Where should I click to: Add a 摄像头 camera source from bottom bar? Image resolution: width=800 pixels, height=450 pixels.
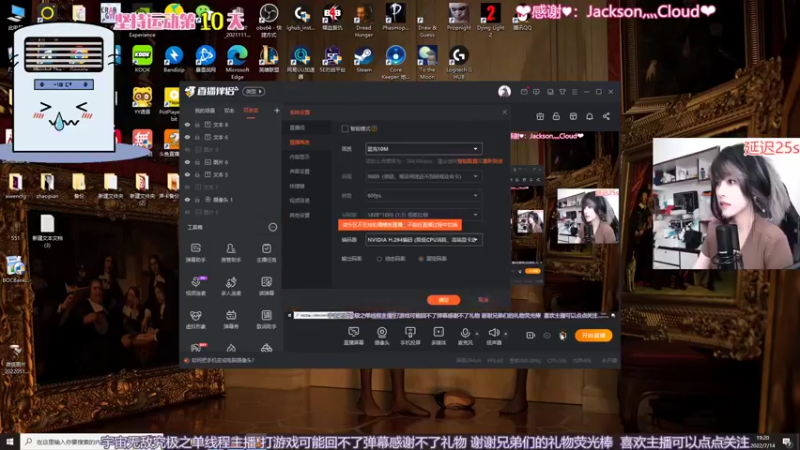coord(382,336)
